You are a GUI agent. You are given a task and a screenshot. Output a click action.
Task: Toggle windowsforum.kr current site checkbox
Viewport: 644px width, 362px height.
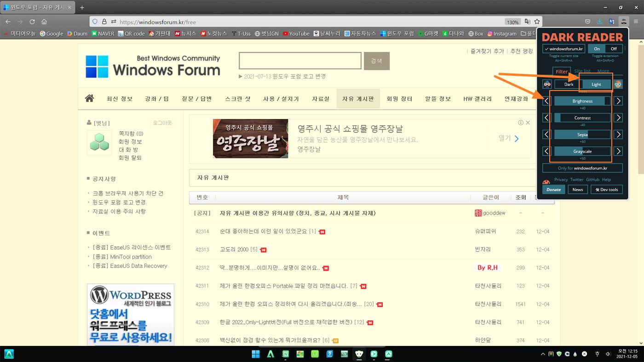point(563,49)
